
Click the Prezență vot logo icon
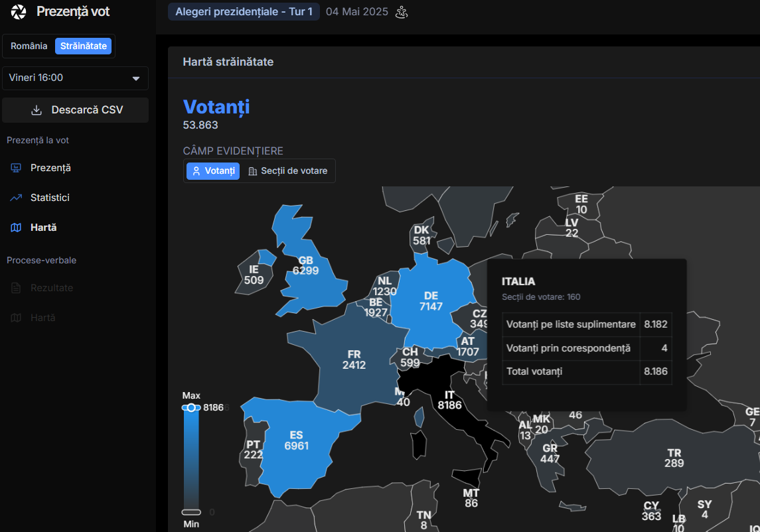(x=19, y=12)
